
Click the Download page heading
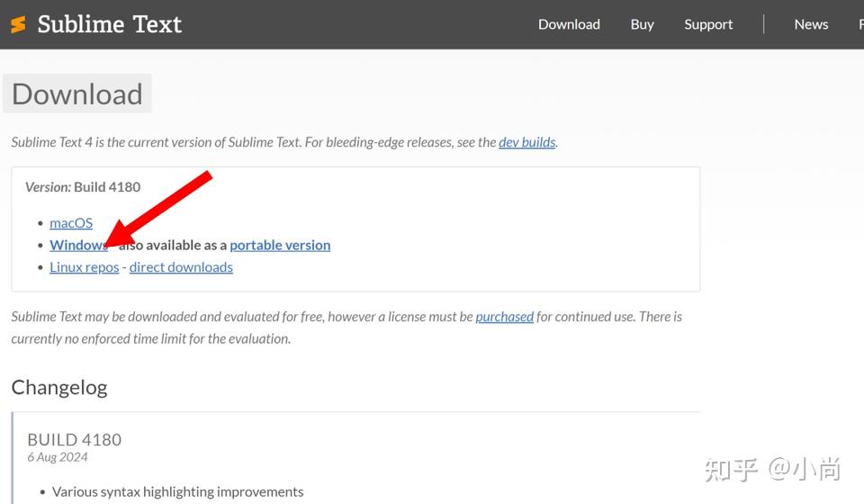point(77,94)
